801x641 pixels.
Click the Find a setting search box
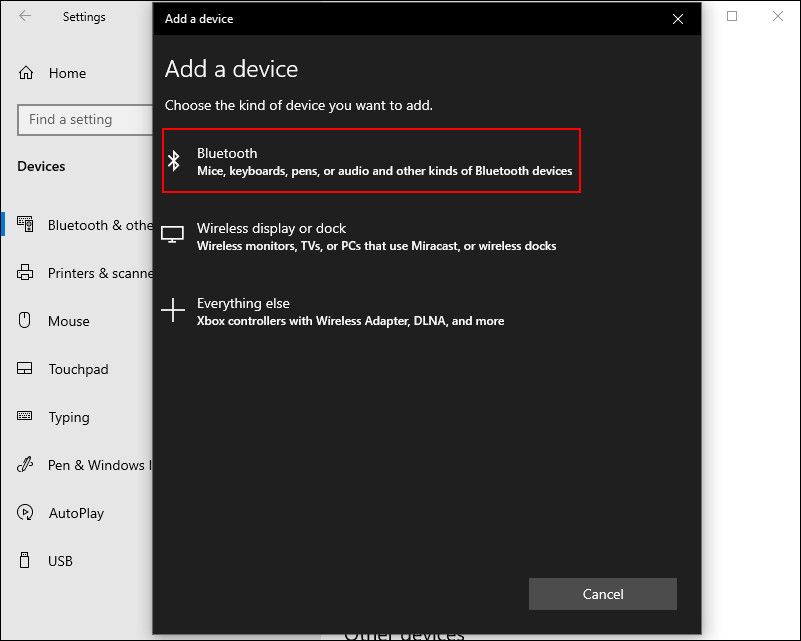coord(84,120)
